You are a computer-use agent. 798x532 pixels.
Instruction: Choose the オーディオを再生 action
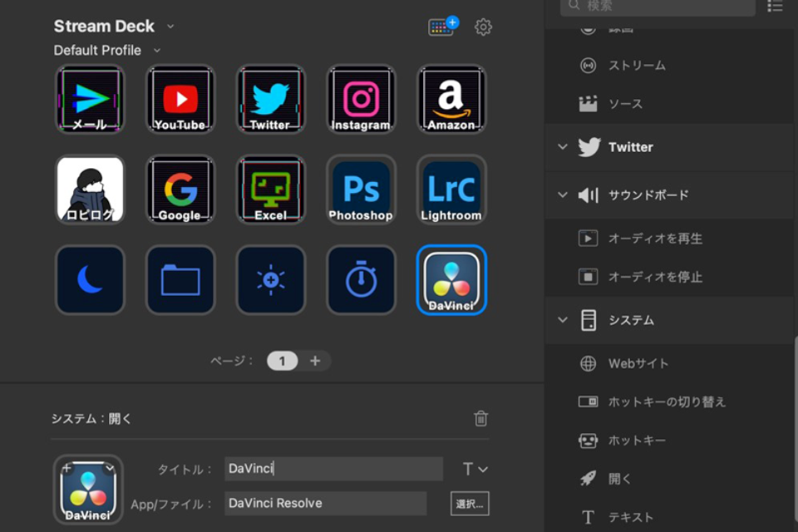pyautogui.click(x=668, y=239)
